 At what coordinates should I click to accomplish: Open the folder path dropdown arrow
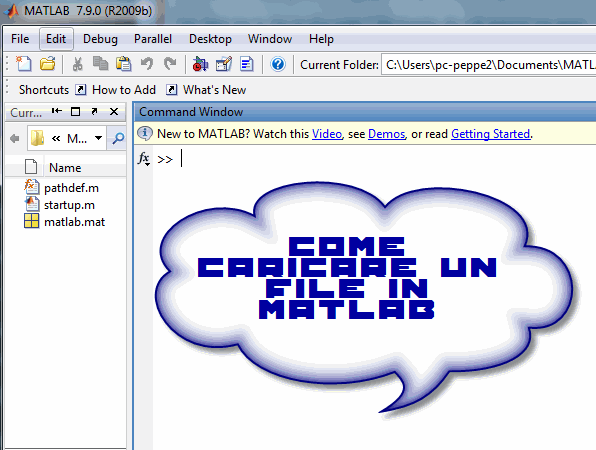click(x=98, y=138)
